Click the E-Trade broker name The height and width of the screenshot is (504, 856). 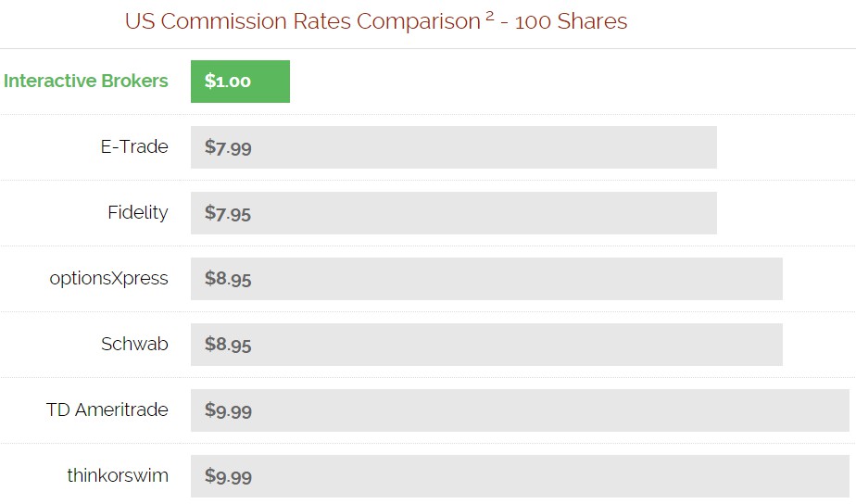(134, 146)
